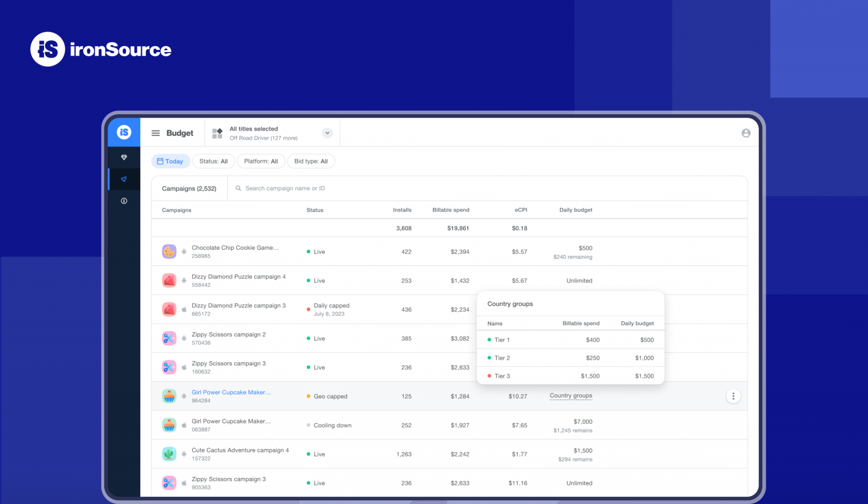The image size is (868, 504).
Task: Click the Zippy Scissors campaign 2 app icon
Action: click(x=169, y=338)
